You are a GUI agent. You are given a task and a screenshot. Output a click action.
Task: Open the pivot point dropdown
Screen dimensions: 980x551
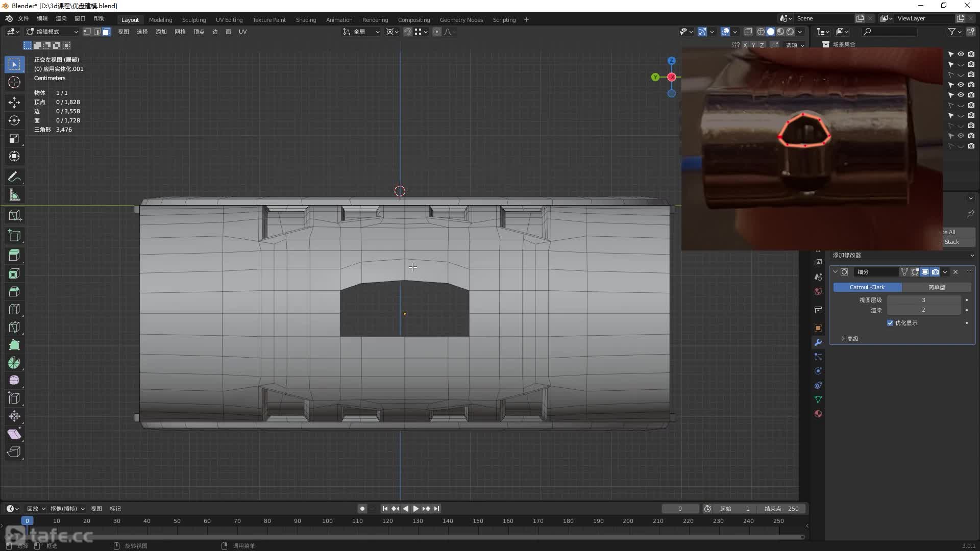(392, 32)
